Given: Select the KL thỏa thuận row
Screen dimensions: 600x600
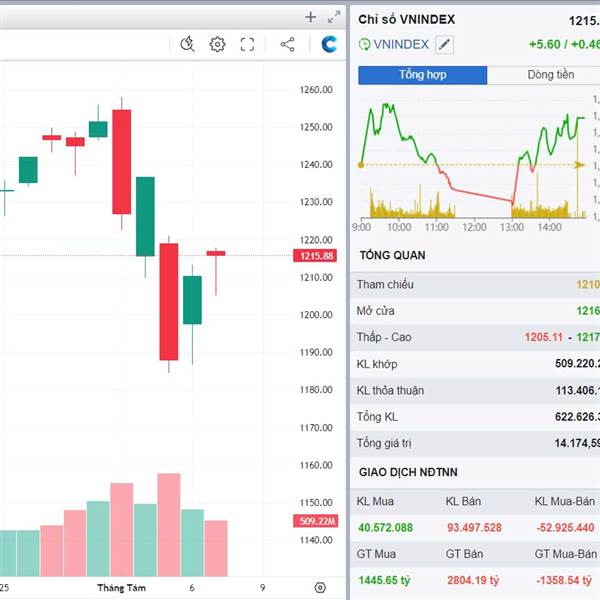Looking at the screenshot, I should pyautogui.click(x=475, y=390).
